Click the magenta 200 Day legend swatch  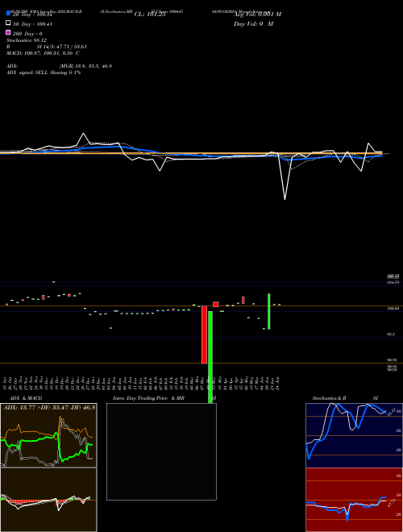8,32
